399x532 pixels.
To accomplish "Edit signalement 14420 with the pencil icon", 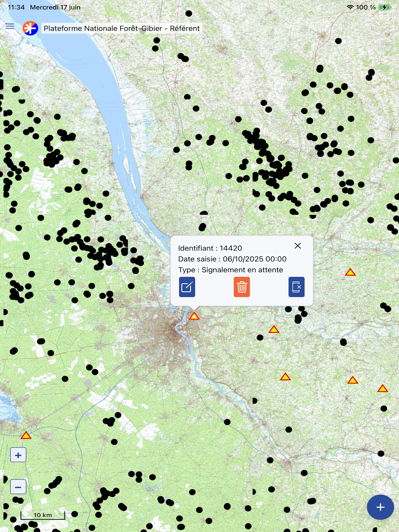I will click(x=187, y=287).
